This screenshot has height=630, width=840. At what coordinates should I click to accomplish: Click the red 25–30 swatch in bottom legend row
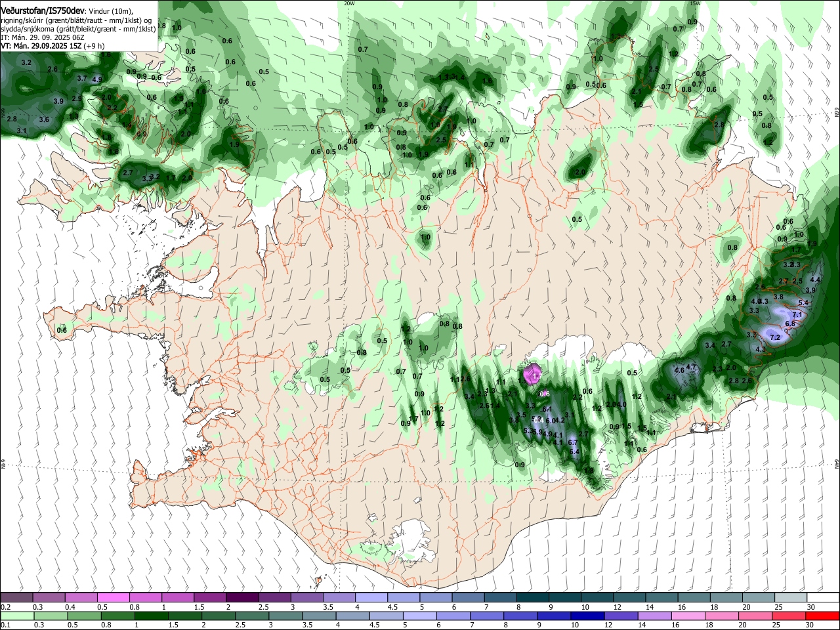click(x=788, y=616)
